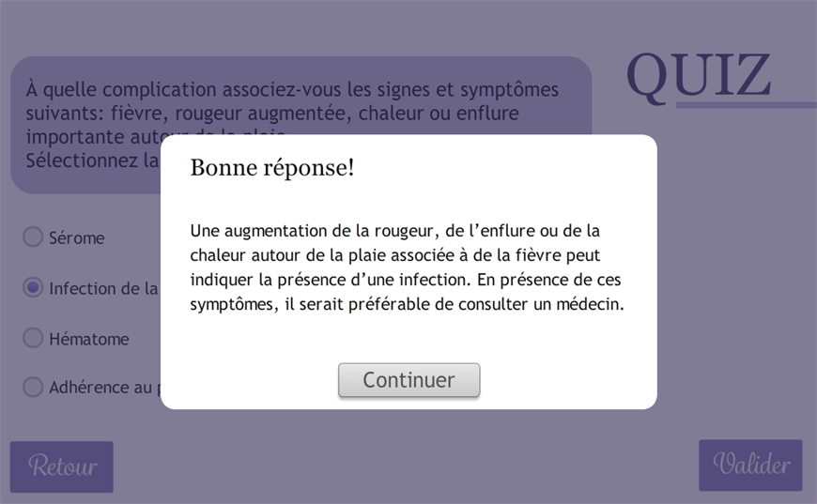Screen dimensions: 817x504
Task: Click the 'Bonne réponse!' heading
Action: click(272, 168)
